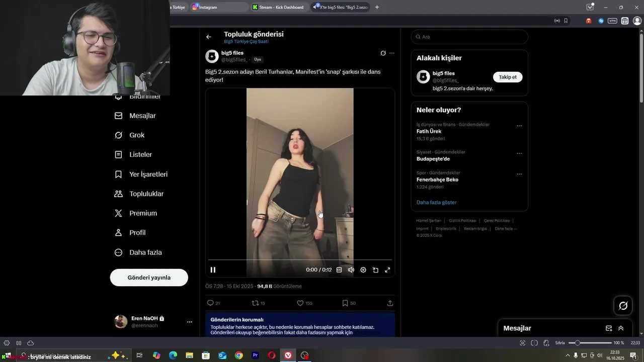Select the X'te big5 files browser tab
The width and height of the screenshot is (644, 362).
(x=341, y=7)
